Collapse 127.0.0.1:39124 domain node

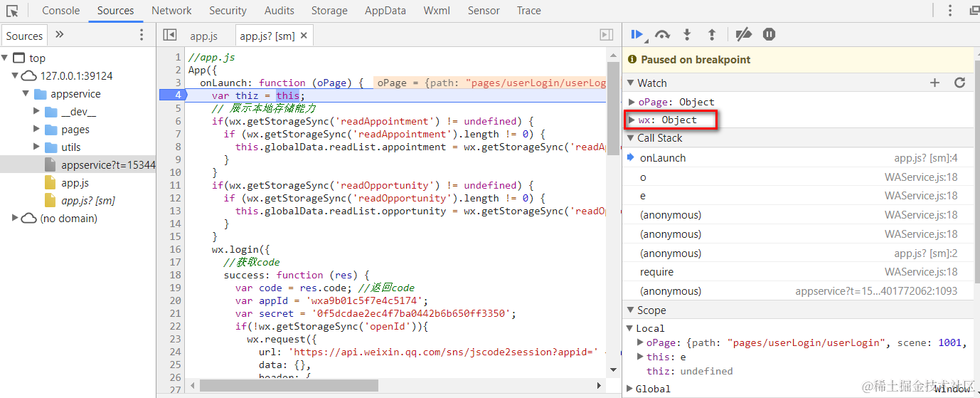[16, 76]
